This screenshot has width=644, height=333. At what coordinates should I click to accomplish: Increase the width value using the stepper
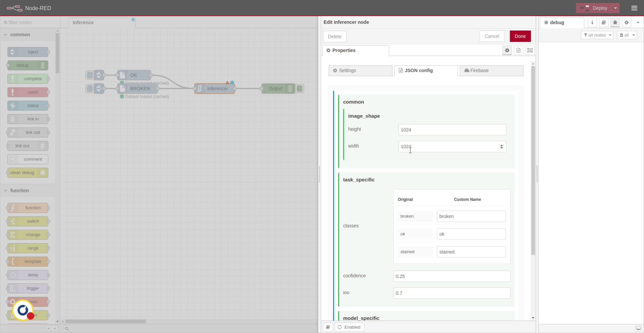tap(501, 145)
